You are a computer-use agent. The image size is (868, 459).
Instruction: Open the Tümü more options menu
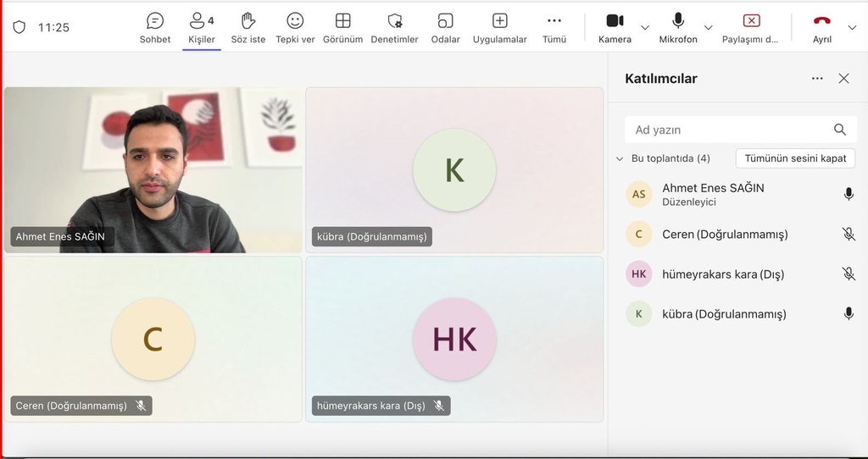[554, 27]
